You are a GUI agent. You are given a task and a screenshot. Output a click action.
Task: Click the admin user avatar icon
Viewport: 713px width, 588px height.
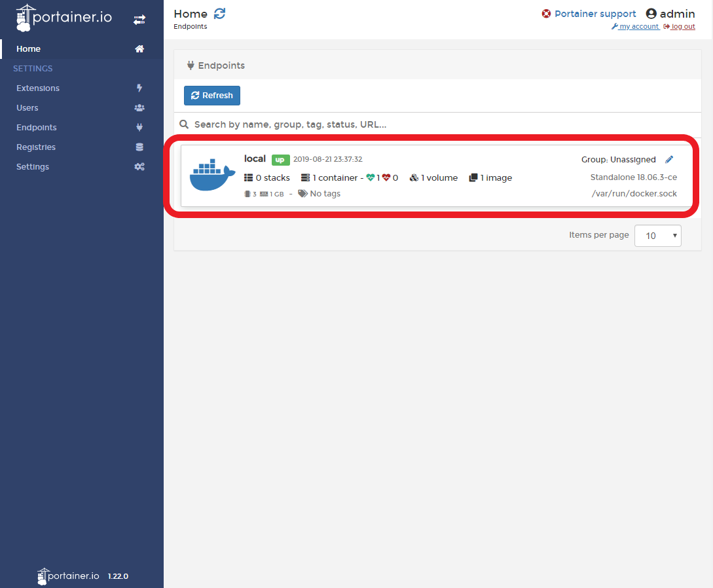click(651, 14)
